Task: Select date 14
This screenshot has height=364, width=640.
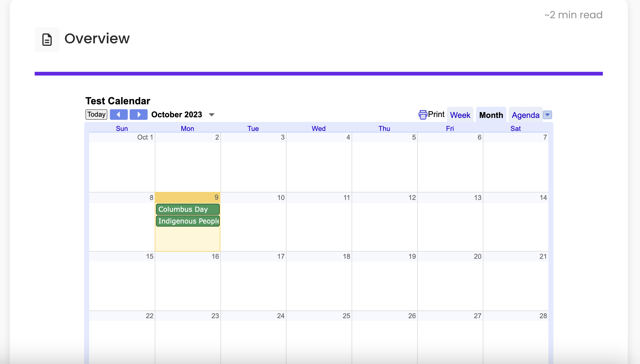Action: tap(543, 198)
